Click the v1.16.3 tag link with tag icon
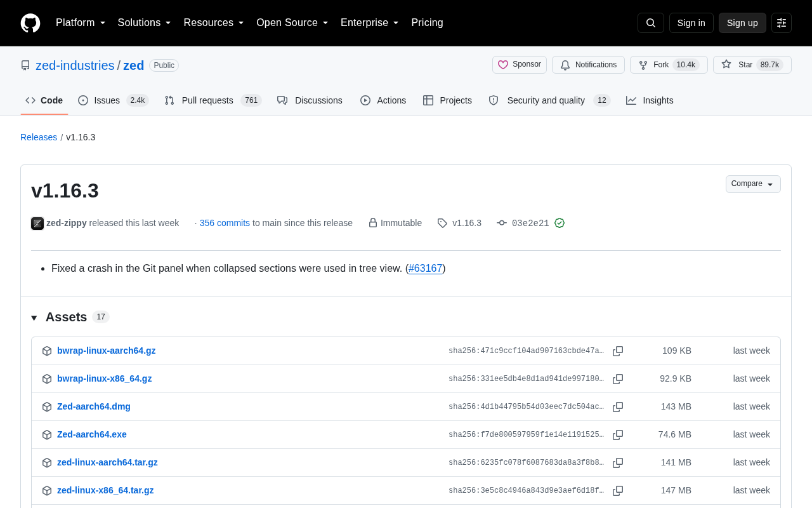The height and width of the screenshot is (508, 812). [459, 223]
